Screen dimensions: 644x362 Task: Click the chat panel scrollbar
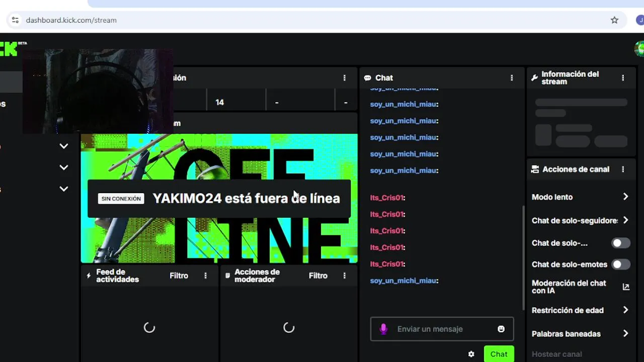[x=523, y=258]
